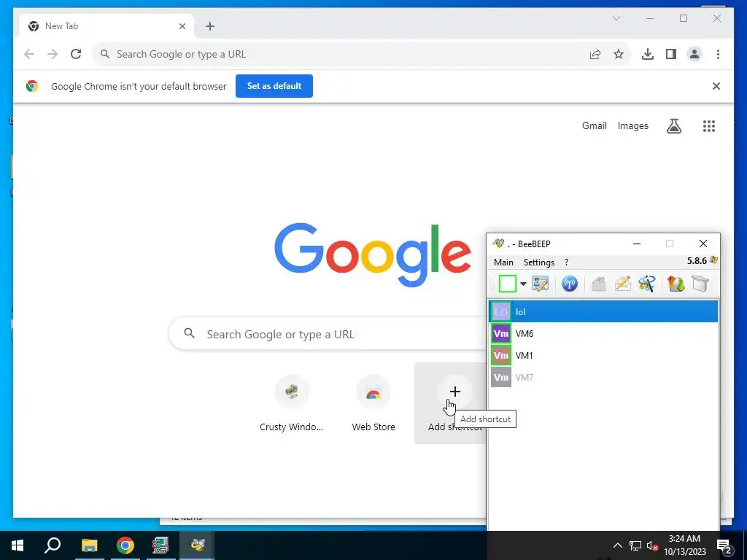Click Set as default button

[x=274, y=86]
